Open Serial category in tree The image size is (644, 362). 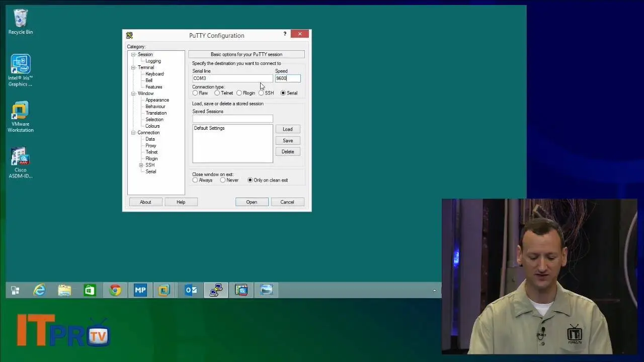pos(150,171)
